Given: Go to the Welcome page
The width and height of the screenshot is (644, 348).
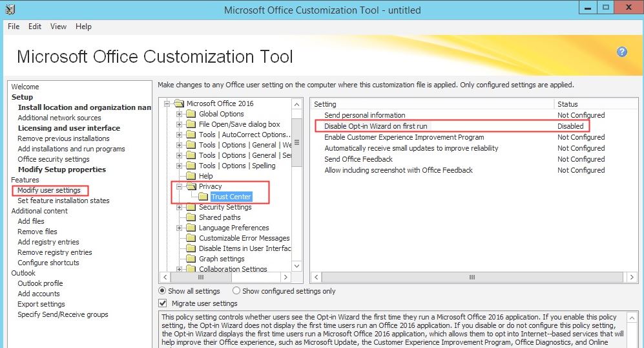Looking at the screenshot, I should click(25, 87).
